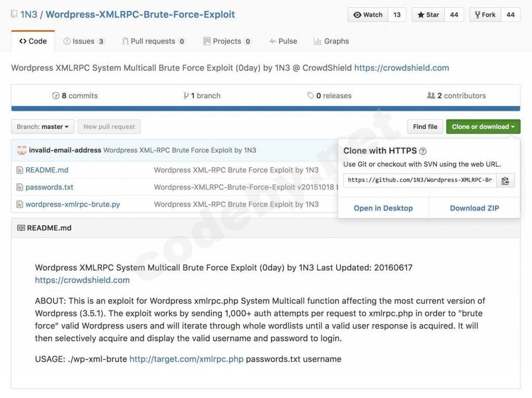532x398 pixels.
Task: Click the repository book icon beside 1N3
Action: pos(14,15)
